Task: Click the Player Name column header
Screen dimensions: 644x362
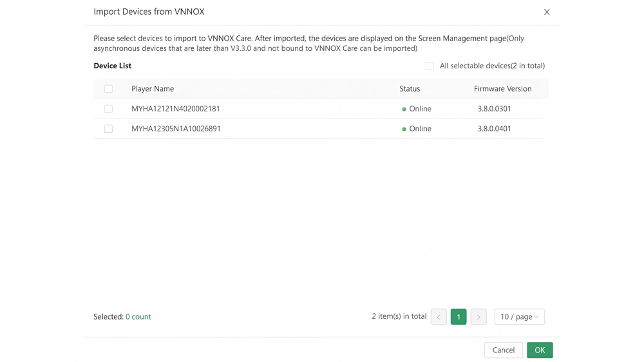Action: click(153, 89)
